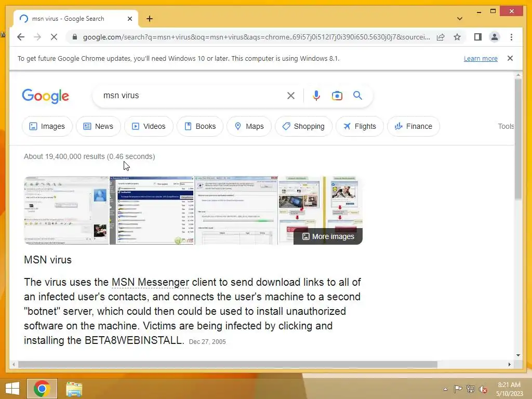Open Chrome's three-dot menu
Viewport: 532px width, 399px height.
coord(511,37)
